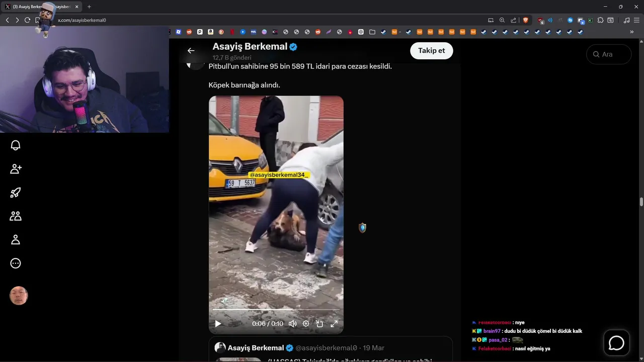Click the cast screen icon in address bar
The image size is (644, 362).
pos(491,20)
